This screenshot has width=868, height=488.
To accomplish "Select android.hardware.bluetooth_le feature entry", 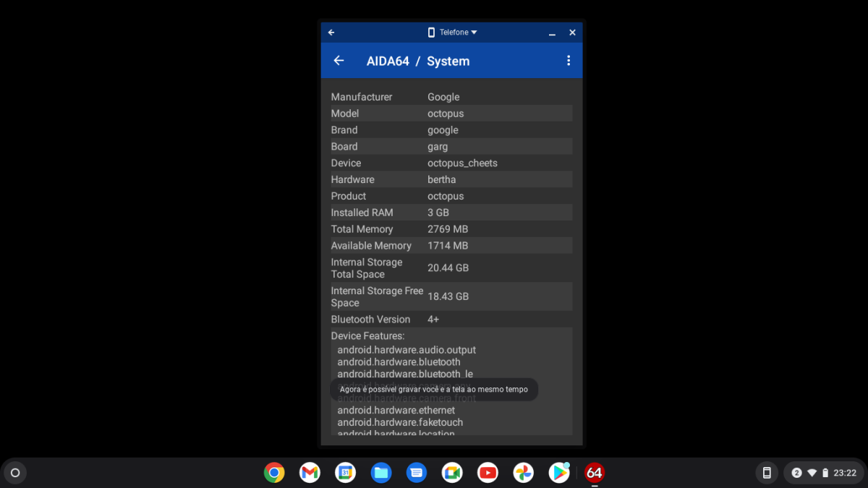I will point(405,374).
